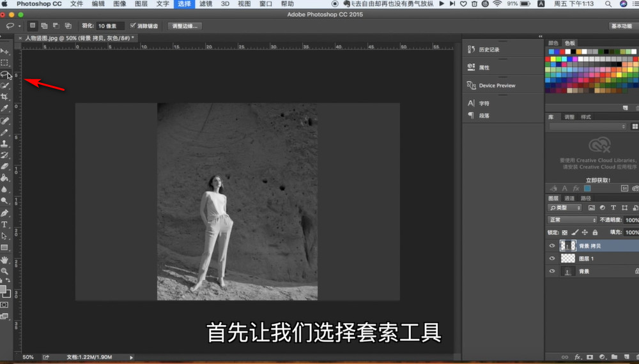Image resolution: width=639 pixels, height=364 pixels.
Task: Select the Rectangular Marquee tool
Action: tap(4, 63)
